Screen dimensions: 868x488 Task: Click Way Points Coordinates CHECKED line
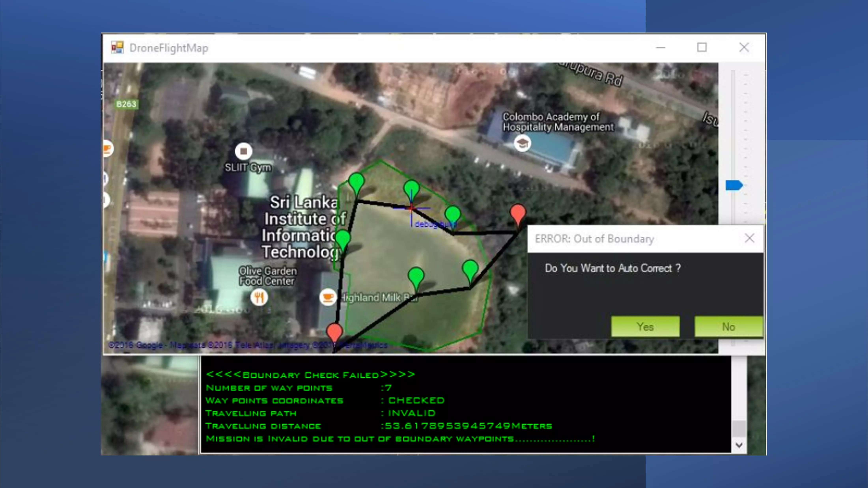point(325,400)
